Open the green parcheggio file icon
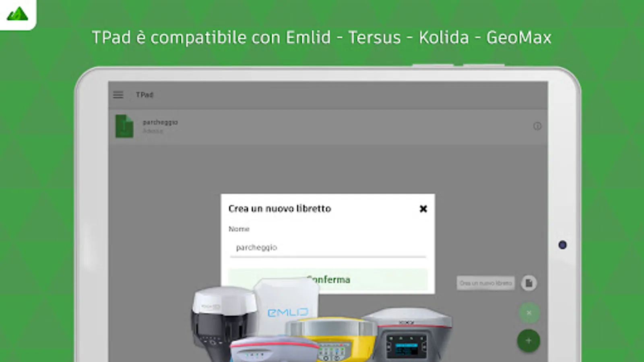This screenshot has width=644, height=362. tap(124, 126)
